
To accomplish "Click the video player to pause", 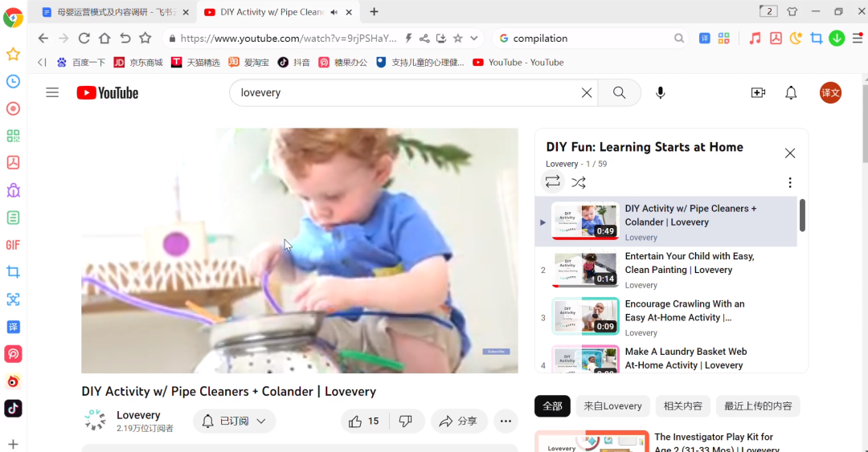I will pos(300,250).
